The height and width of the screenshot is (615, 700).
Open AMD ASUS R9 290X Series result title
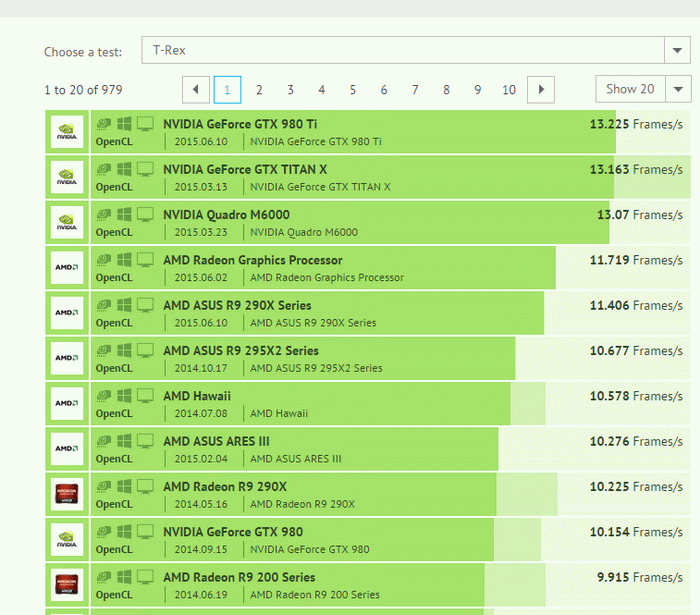tap(237, 305)
